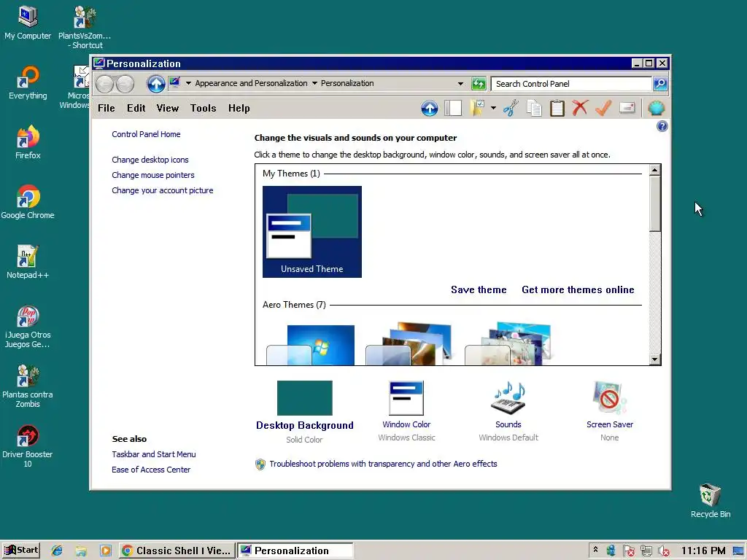Open the Help menu

point(239,108)
